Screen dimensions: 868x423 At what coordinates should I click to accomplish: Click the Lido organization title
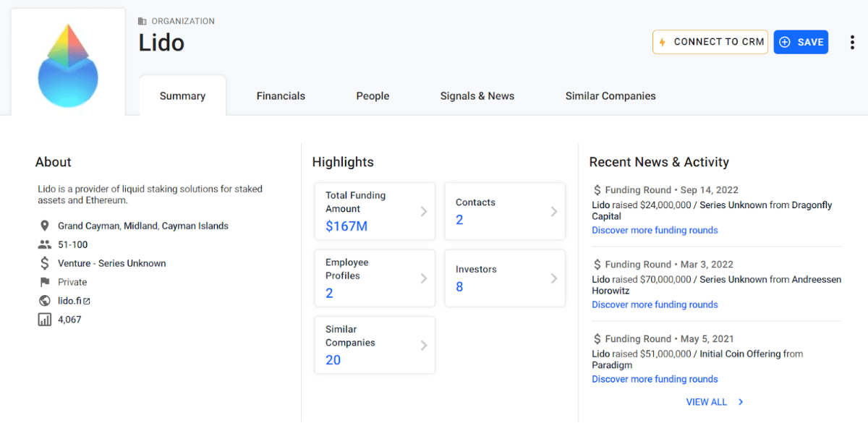[161, 43]
